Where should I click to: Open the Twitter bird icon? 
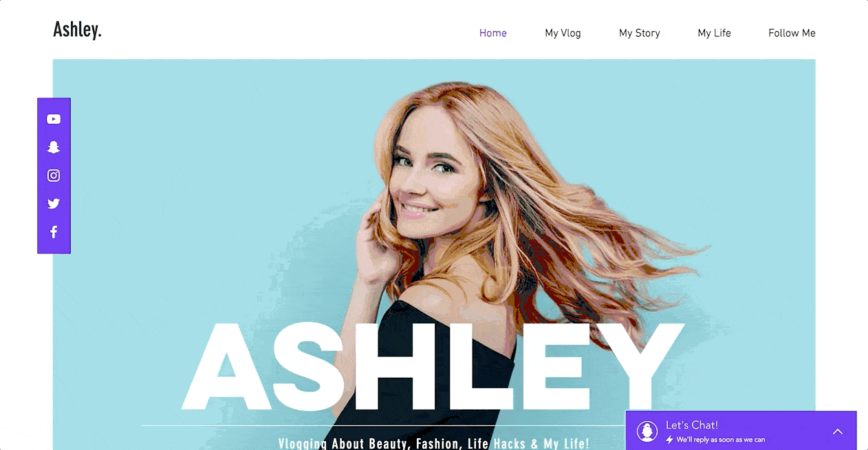pyautogui.click(x=54, y=204)
